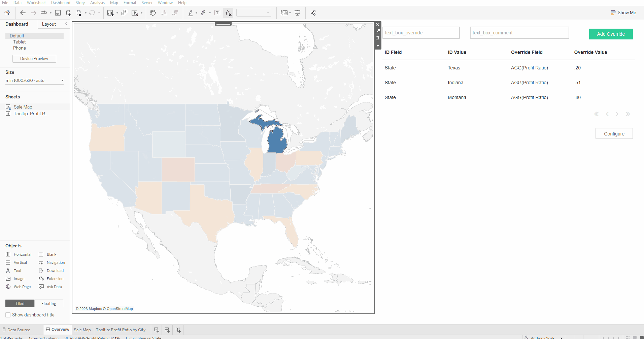644x339 pixels.
Task: Click the Presentation Mode icon
Action: (x=298, y=13)
